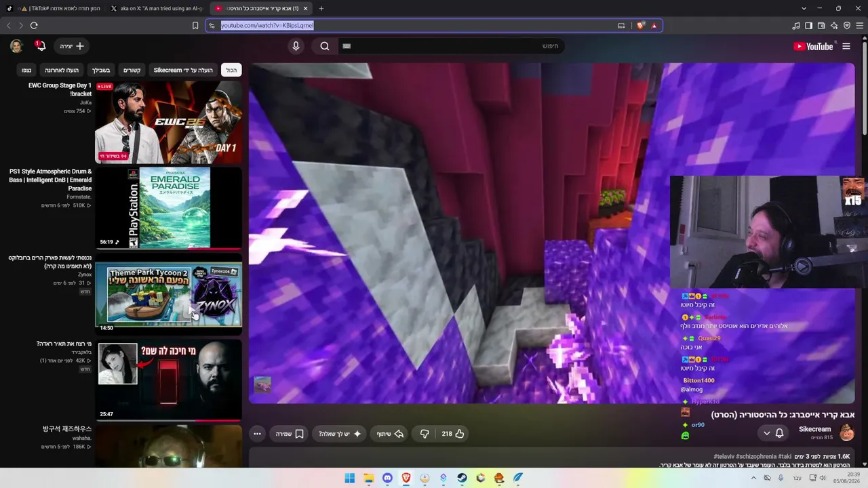Open the browser main menu
The height and width of the screenshot is (488, 868).
click(x=860, y=26)
